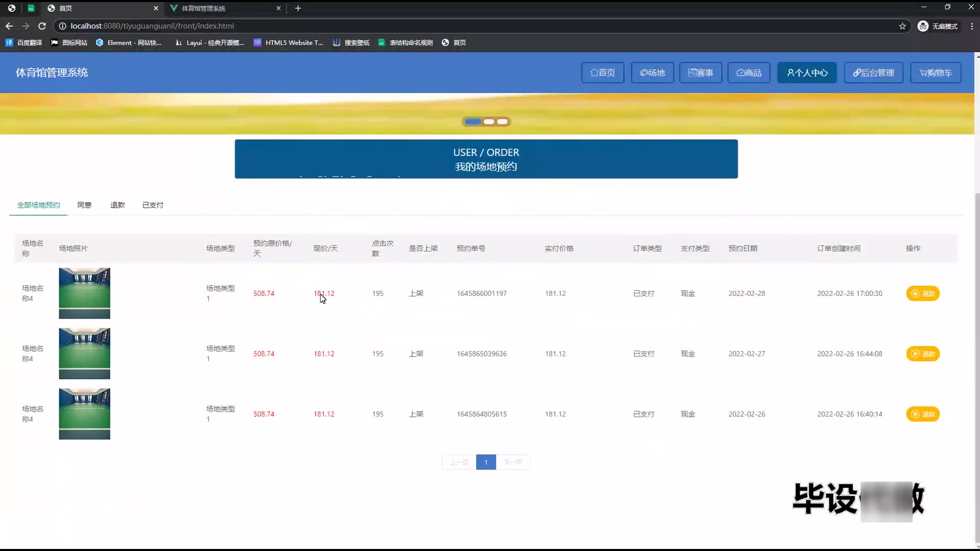Open the 购物车 navigation button
This screenshot has height=551, width=980.
pos(936,73)
